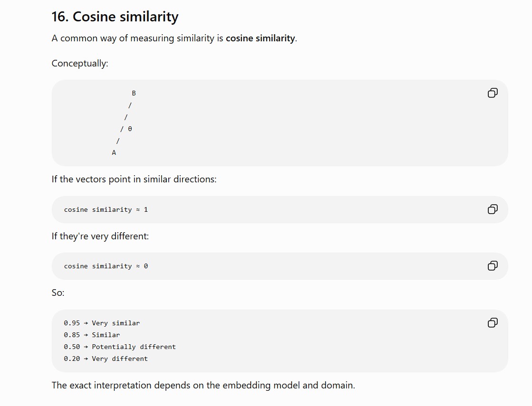This screenshot has height=406, width=532.
Task: Click the "exact interpretation depends" closing sentence
Action: coord(203,385)
